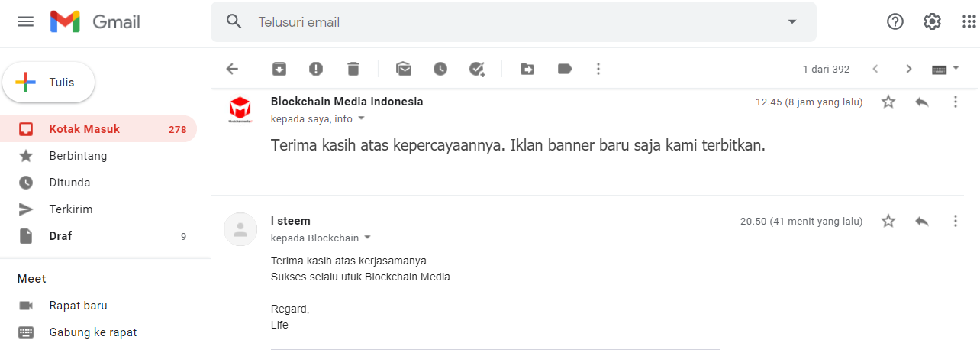Open the Kotak Masuk folder

pos(98,129)
